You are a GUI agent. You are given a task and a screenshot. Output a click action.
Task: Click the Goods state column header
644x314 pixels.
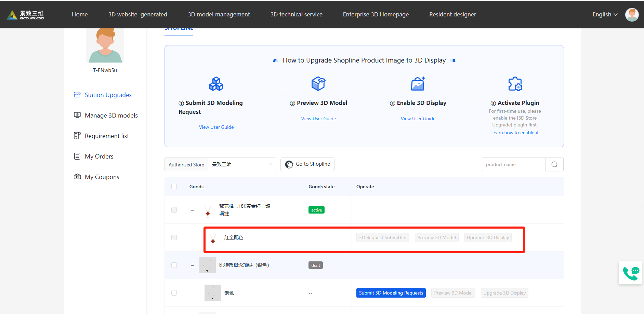(321, 187)
